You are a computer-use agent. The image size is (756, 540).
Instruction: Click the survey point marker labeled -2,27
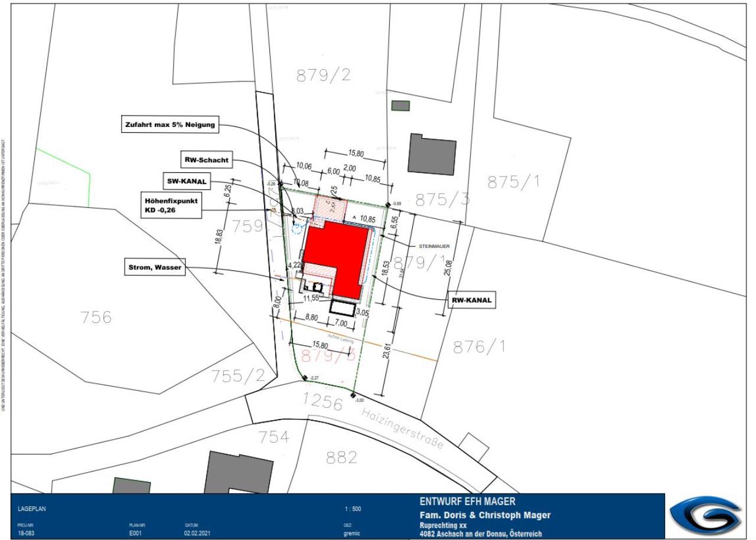click(x=304, y=378)
